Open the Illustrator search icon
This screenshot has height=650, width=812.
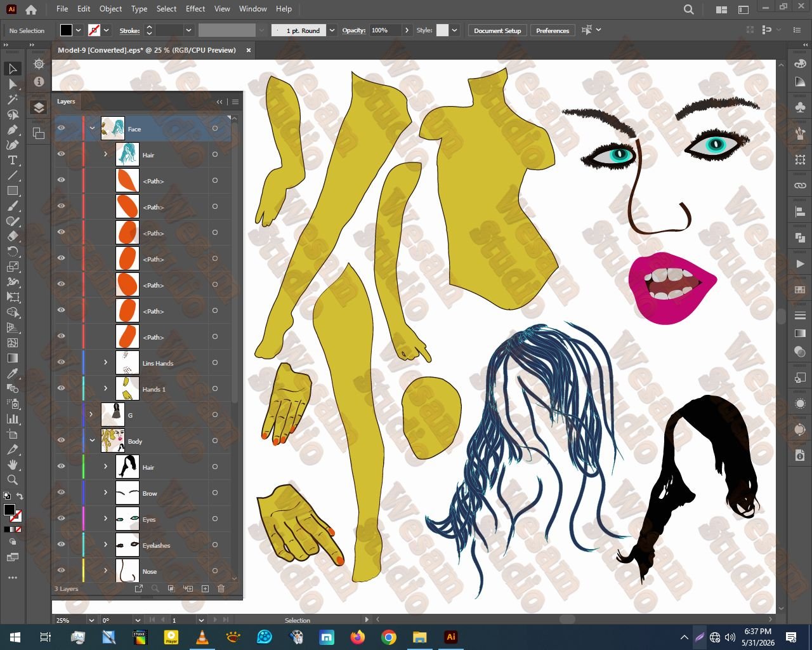pyautogui.click(x=689, y=10)
